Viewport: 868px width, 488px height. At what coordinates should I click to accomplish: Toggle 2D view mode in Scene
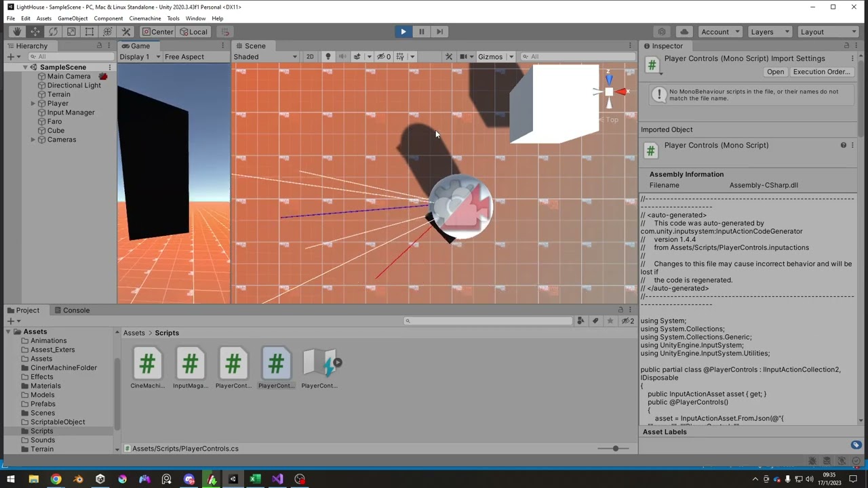coord(310,57)
